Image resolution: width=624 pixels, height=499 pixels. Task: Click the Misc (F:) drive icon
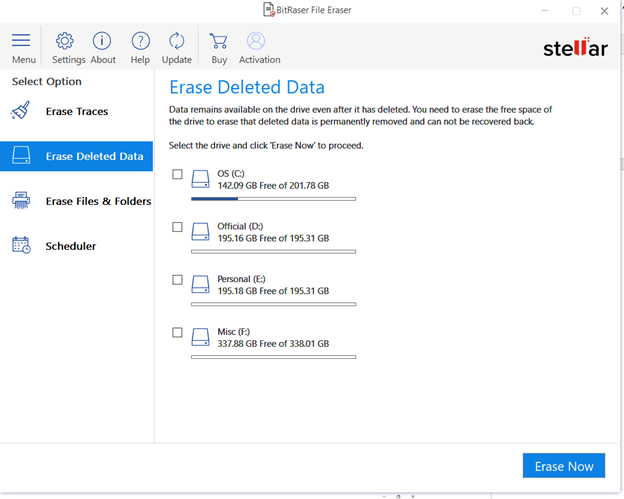(x=200, y=337)
